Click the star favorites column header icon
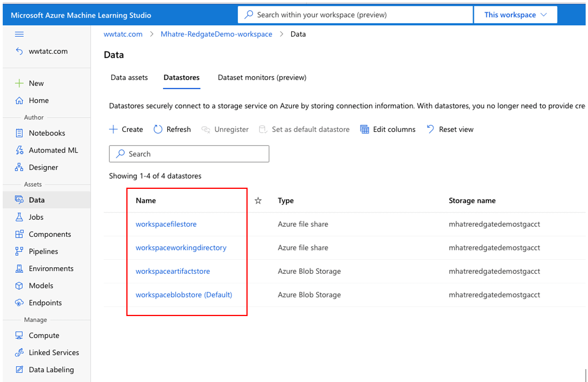 [258, 201]
